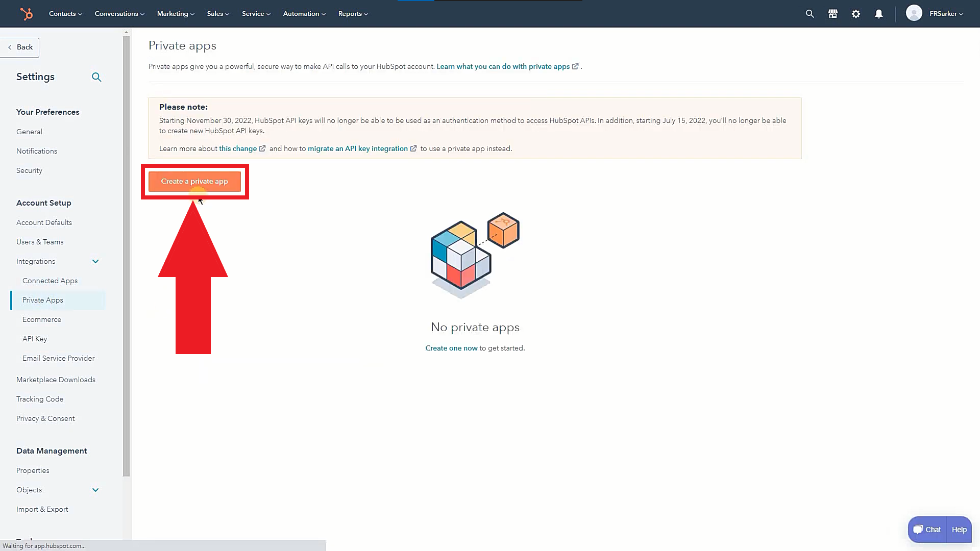Select Objects in sidebar
This screenshot has width=980, height=551.
tap(29, 490)
